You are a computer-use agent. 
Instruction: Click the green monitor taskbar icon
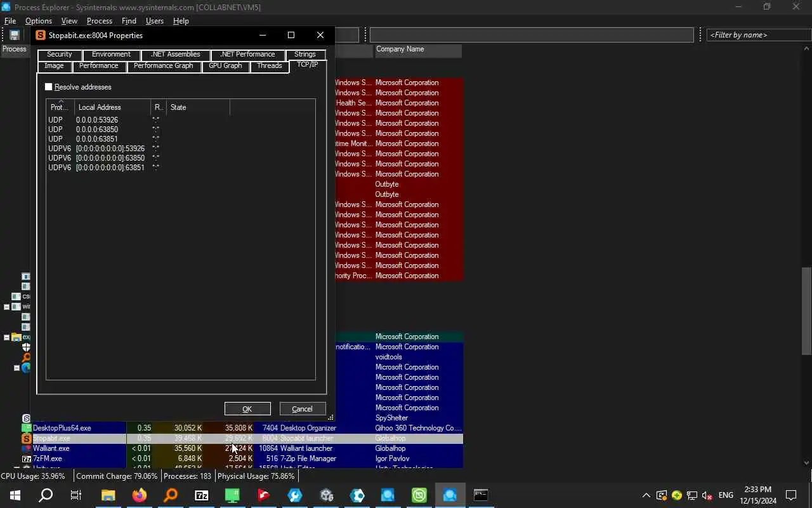tap(233, 495)
